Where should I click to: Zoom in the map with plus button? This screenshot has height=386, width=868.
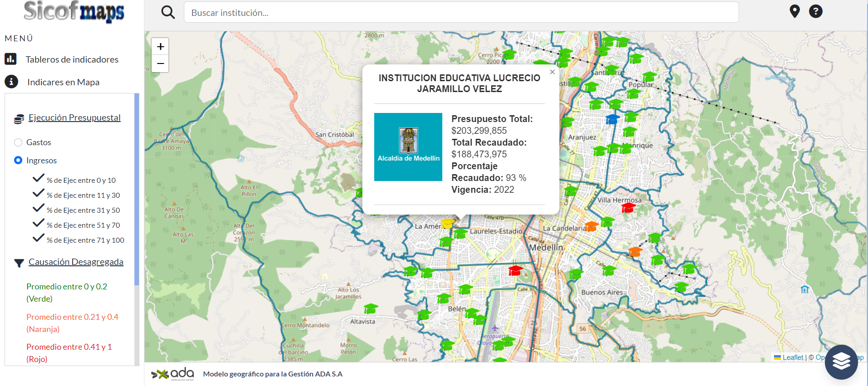160,47
